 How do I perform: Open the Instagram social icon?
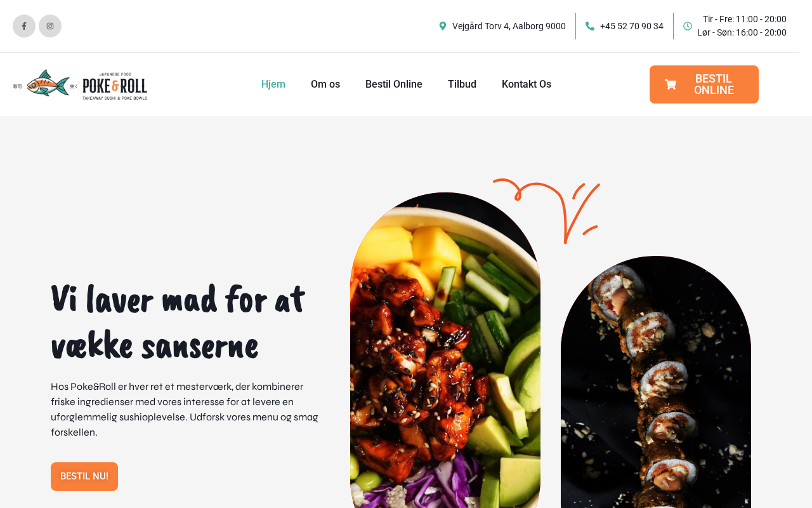tap(50, 26)
